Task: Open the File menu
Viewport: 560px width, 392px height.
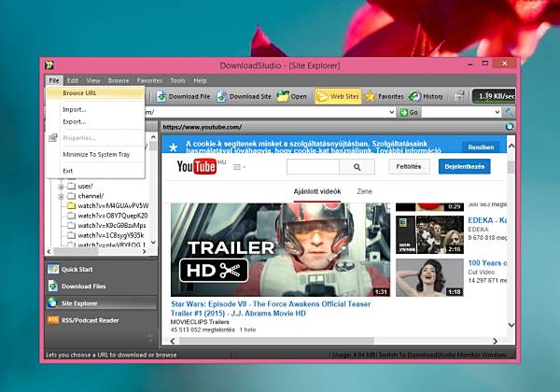Action: click(54, 80)
